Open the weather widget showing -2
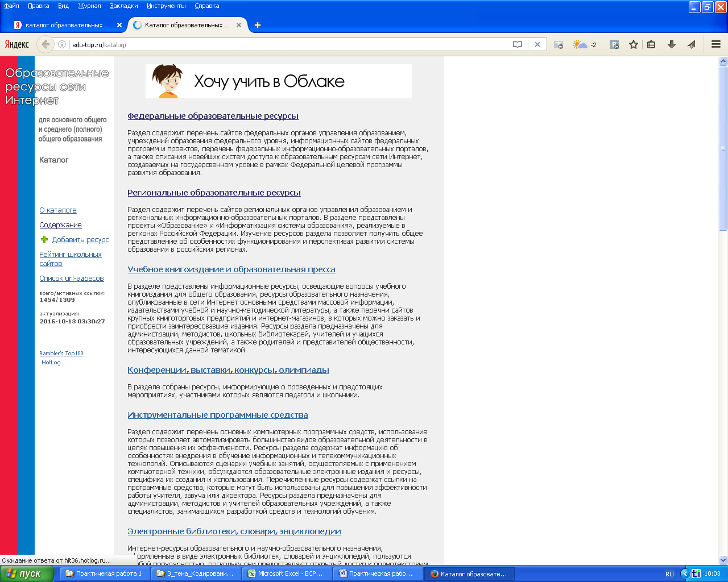The height and width of the screenshot is (582, 728). click(585, 44)
